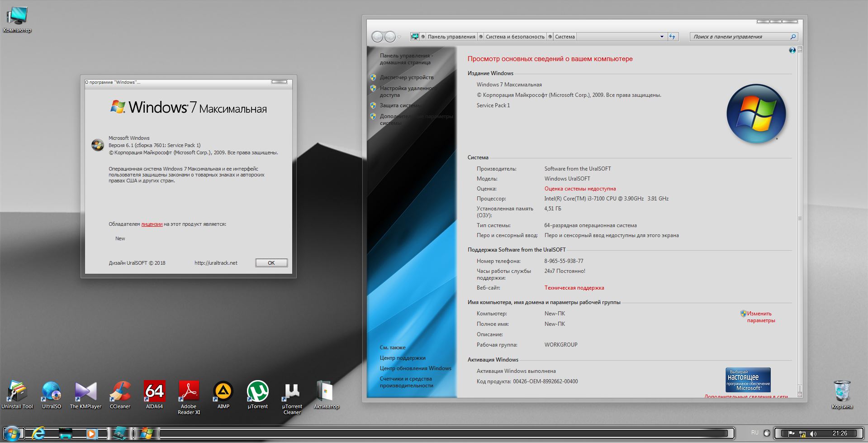Screen dimensions: 868x443
Task: Launch Uninstall Tool from the desktop
Action: 17,395
